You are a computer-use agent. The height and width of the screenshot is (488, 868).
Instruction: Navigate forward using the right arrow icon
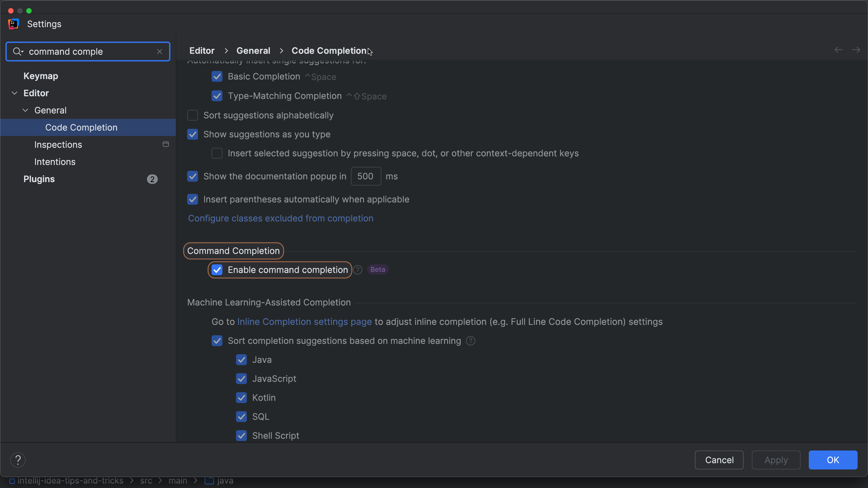(x=857, y=50)
